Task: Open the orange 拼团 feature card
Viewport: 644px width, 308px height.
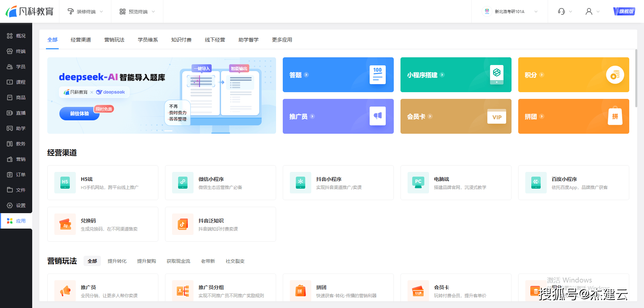Action: pyautogui.click(x=574, y=116)
